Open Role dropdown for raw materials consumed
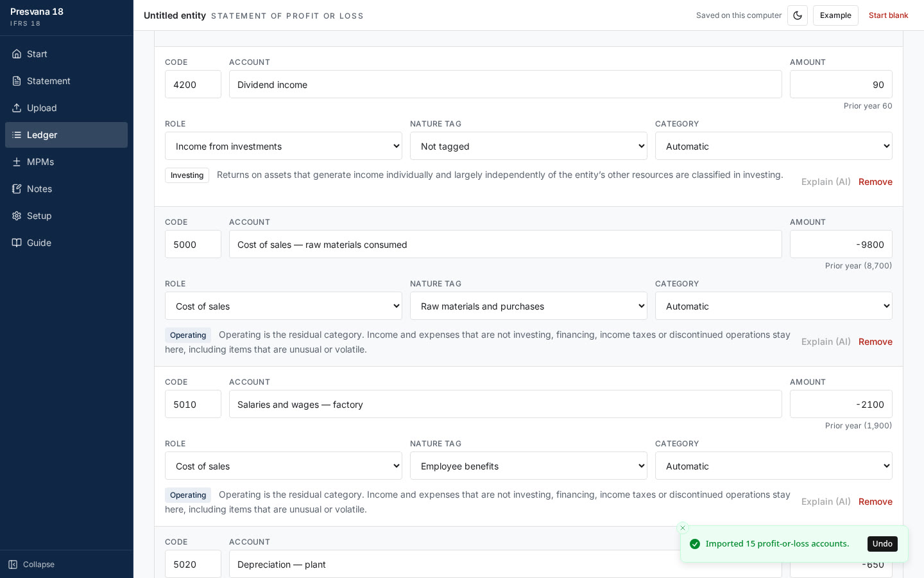 (x=284, y=306)
